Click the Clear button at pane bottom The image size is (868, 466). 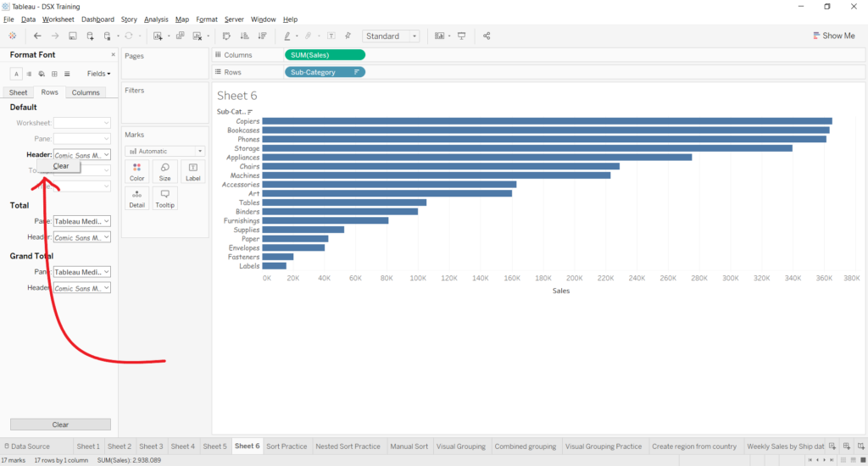coord(60,424)
